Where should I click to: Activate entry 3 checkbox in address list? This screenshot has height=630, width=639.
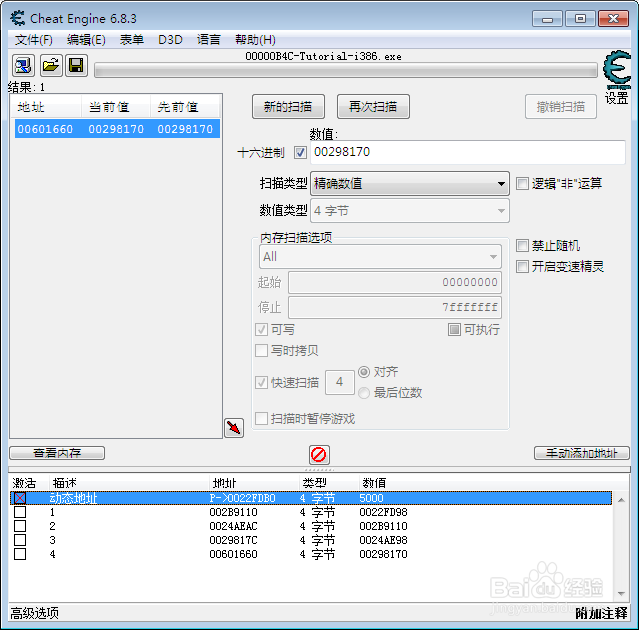(x=20, y=540)
